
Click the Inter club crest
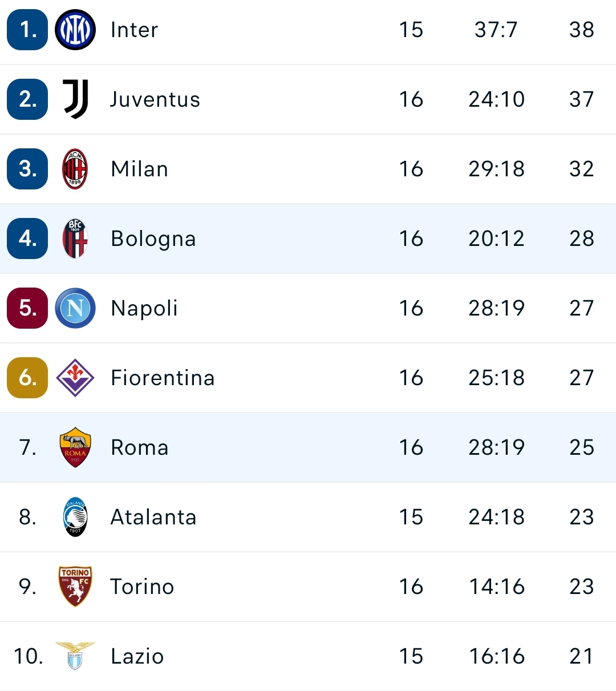click(x=75, y=30)
